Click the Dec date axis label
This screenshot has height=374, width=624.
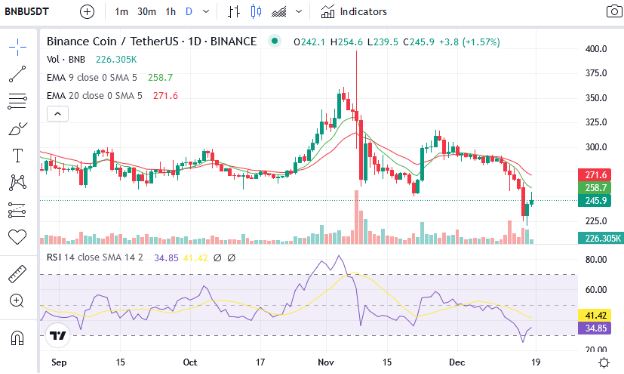click(457, 362)
